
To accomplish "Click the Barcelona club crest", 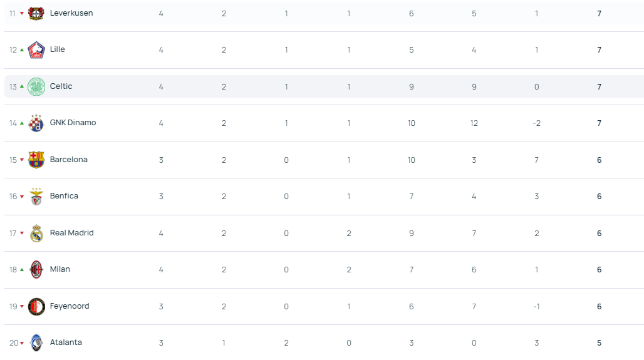I will pos(36,160).
